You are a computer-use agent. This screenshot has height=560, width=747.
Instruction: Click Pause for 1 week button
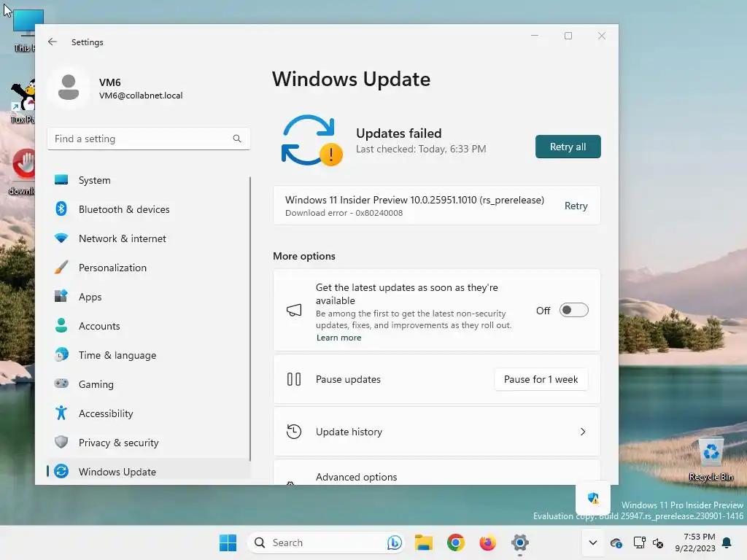coord(541,379)
